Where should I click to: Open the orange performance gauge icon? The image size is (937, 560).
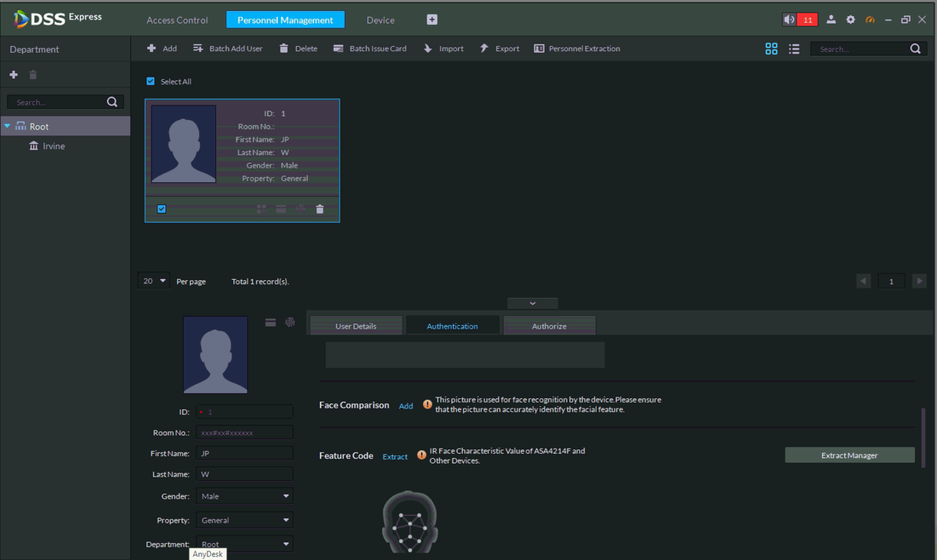tap(870, 20)
